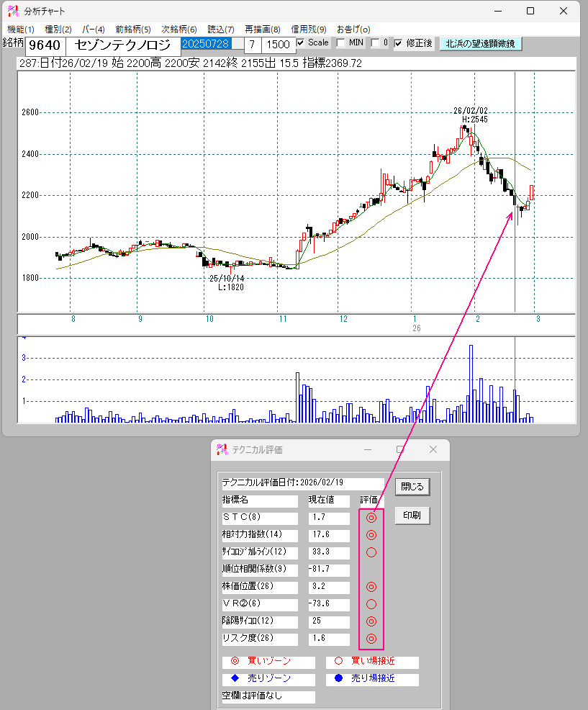Viewport: 588px width, 710px height.
Task: Click the 買い場接近 legend circle icon
Action: pyautogui.click(x=338, y=661)
